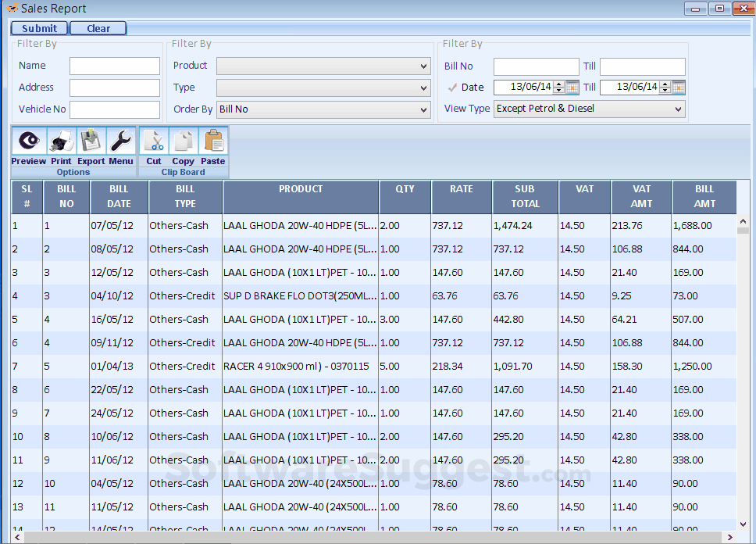
Task: Click inside the Name input field
Action: tap(114, 66)
